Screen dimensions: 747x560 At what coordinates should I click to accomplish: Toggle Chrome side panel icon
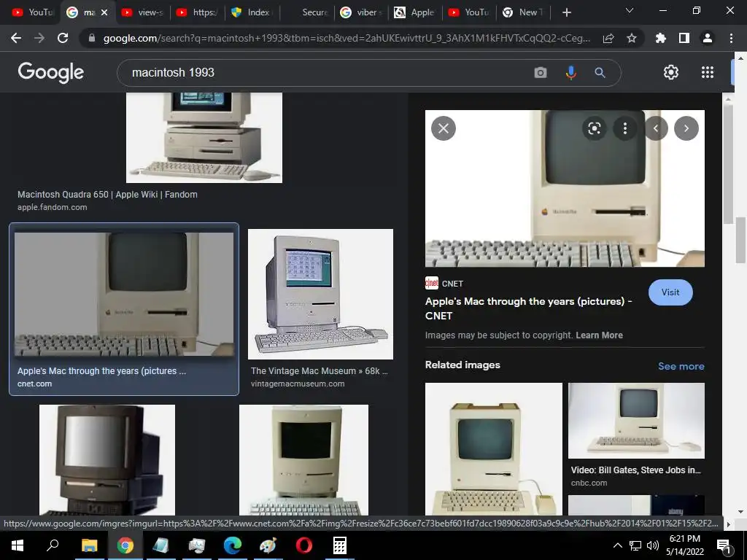[684, 38]
